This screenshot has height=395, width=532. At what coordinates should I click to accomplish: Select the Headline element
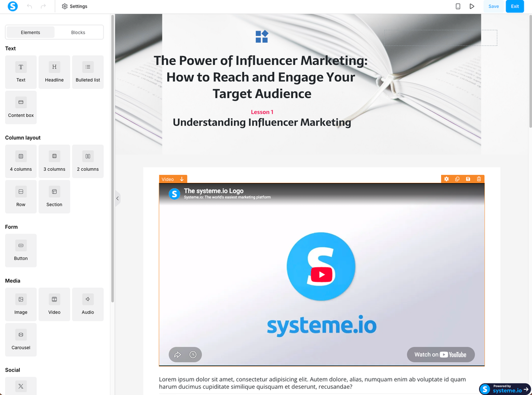pos(54,72)
